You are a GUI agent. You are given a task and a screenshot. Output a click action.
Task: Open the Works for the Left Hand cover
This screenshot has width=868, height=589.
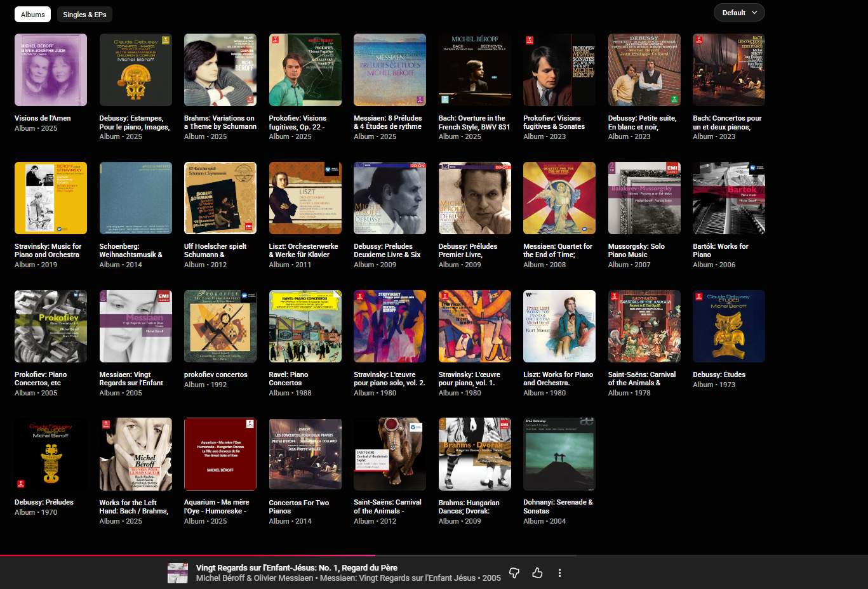(x=136, y=454)
